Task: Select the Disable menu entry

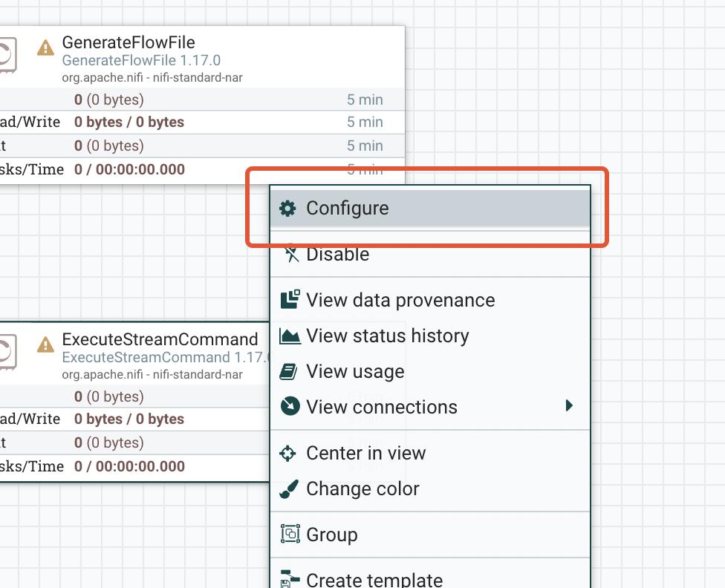Action: tap(338, 255)
